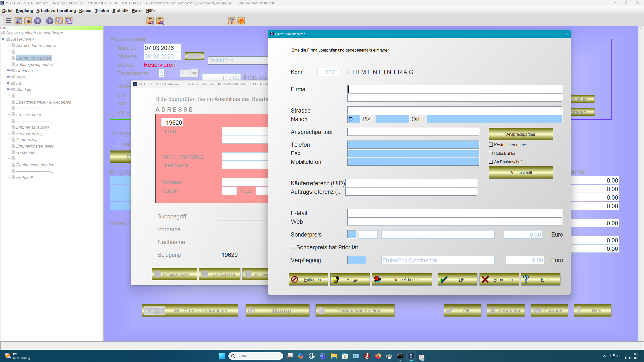Click the back navigation arrow icon
The image size is (644, 362).
pos(37,21)
